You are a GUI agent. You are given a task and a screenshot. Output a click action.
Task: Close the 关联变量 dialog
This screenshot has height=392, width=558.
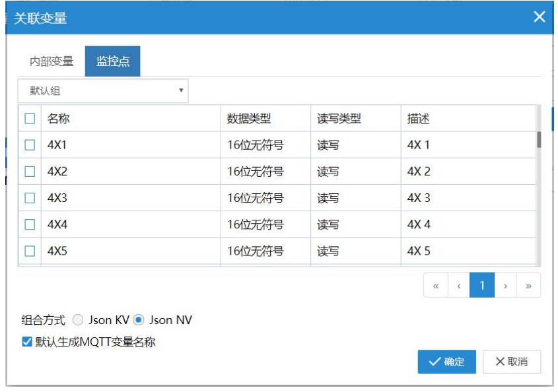click(540, 16)
